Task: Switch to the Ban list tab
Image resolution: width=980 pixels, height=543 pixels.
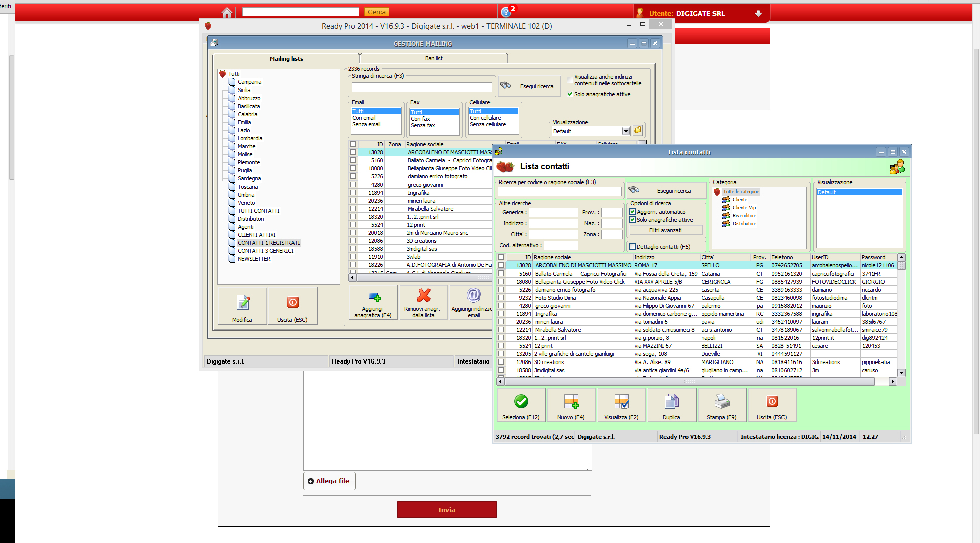Action: click(x=433, y=58)
